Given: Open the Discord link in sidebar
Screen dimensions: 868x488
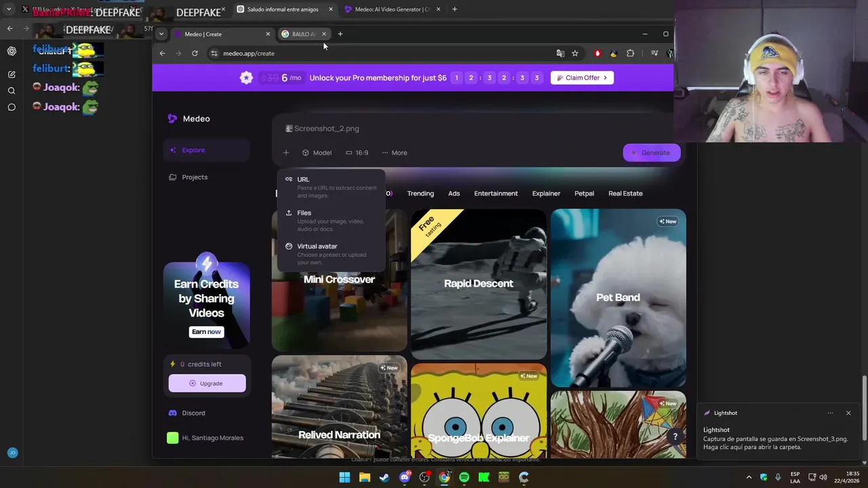Looking at the screenshot, I should 186,413.
